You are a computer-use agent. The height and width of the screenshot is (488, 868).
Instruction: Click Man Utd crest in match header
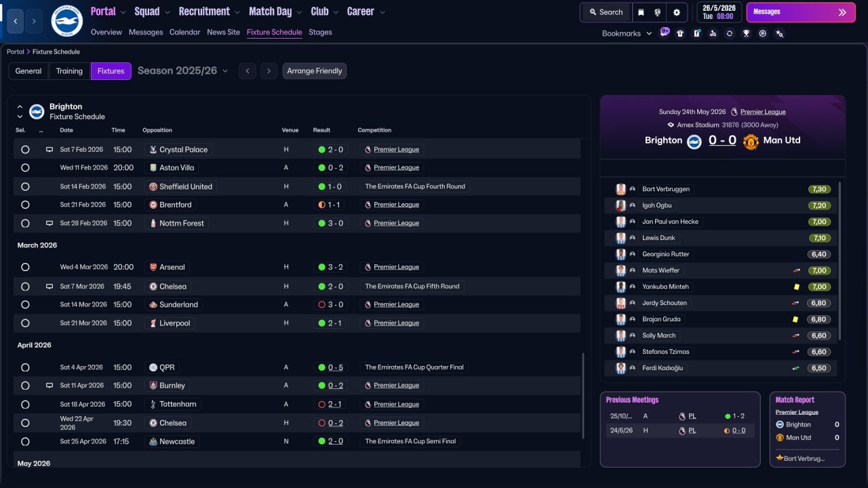[x=751, y=141]
